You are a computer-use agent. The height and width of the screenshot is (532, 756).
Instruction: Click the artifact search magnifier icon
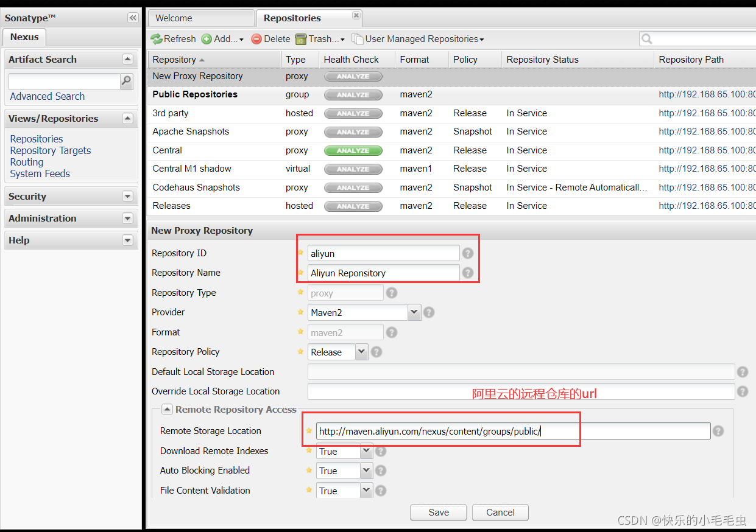click(126, 81)
